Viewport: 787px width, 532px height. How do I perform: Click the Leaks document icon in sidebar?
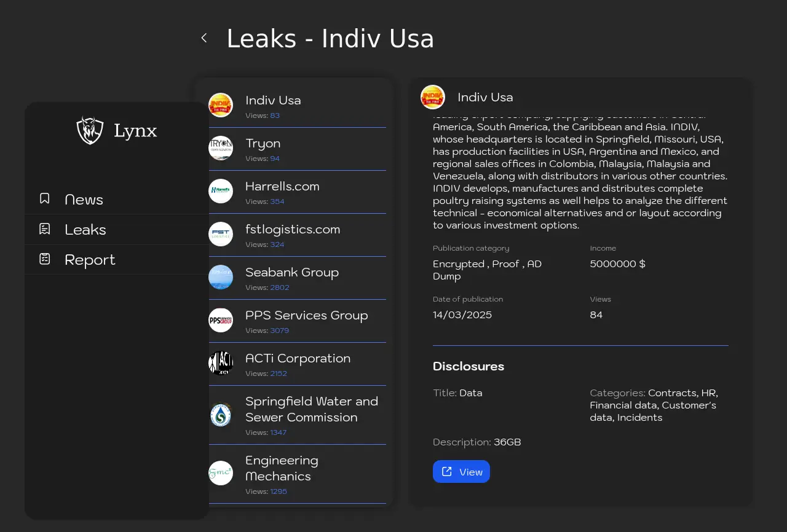tap(45, 229)
